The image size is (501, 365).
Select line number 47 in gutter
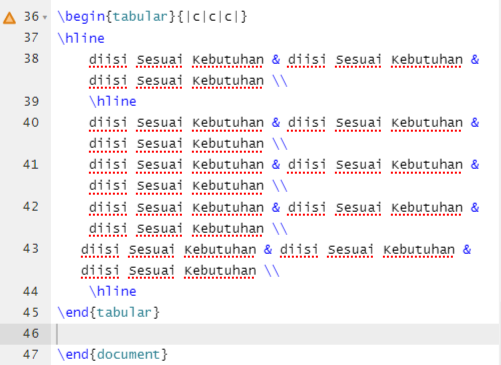click(x=31, y=354)
